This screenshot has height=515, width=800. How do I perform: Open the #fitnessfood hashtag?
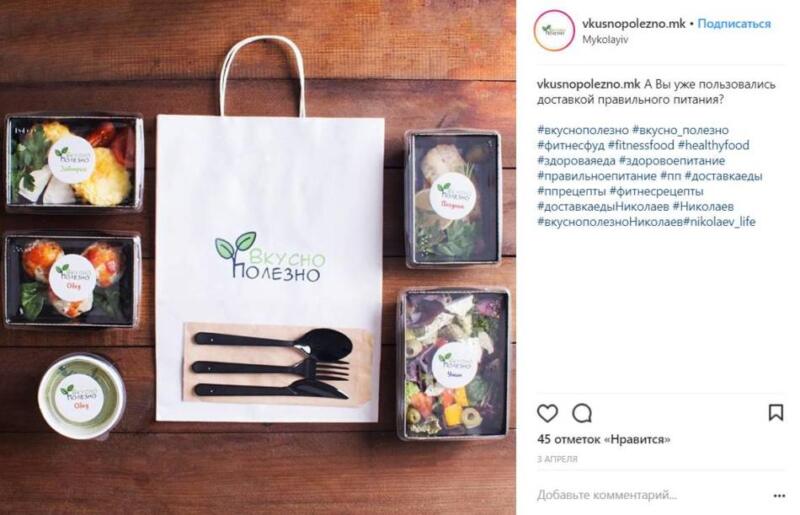641,145
